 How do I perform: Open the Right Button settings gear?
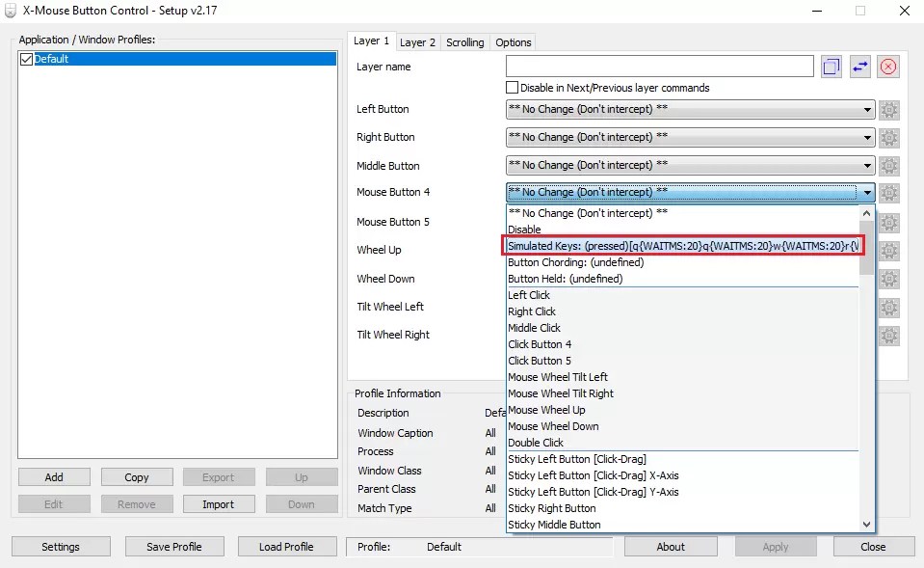[x=887, y=138]
